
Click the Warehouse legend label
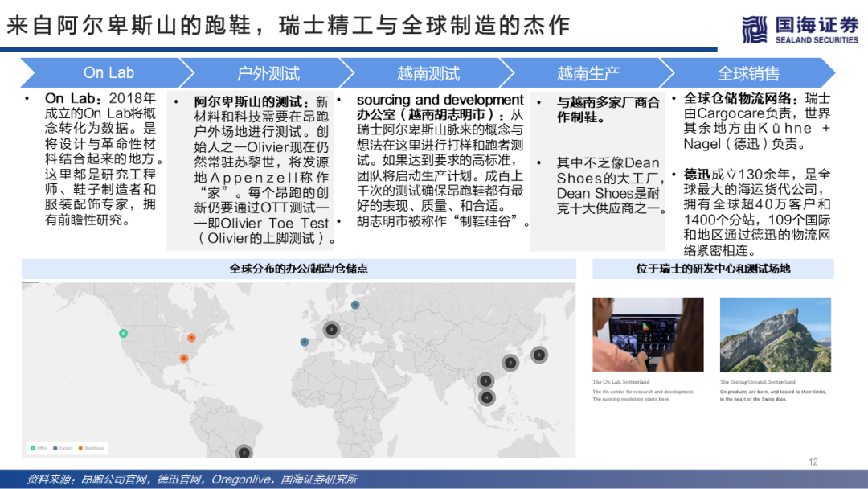pos(94,448)
